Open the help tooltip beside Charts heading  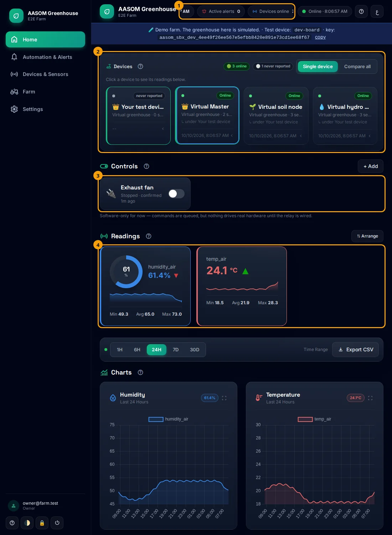140,372
